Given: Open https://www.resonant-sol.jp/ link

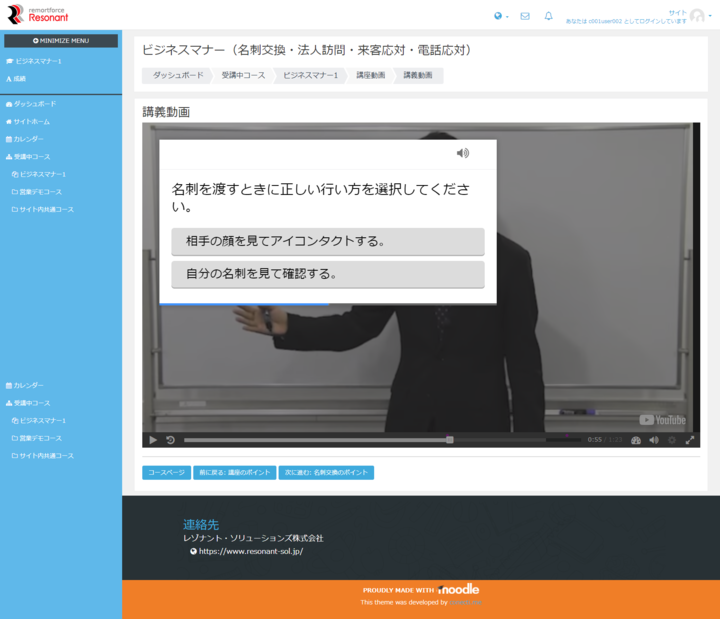Looking at the screenshot, I should pos(251,551).
